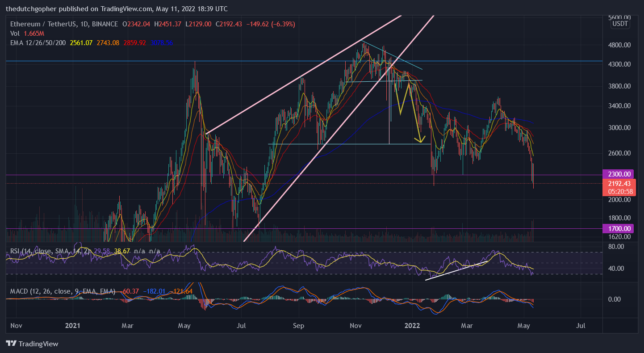Select the close value C2192.43
Viewport: 644px width, 353px height.
tap(229, 24)
